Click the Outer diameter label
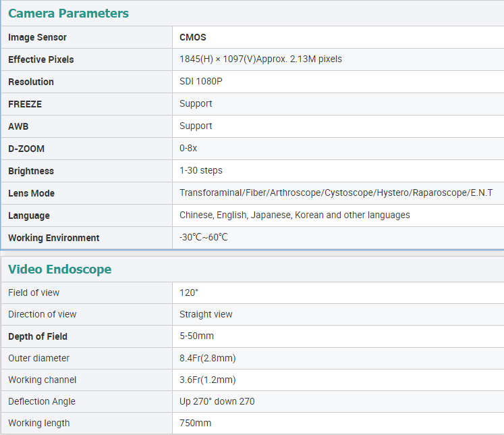This screenshot has width=504, height=435. click(38, 359)
